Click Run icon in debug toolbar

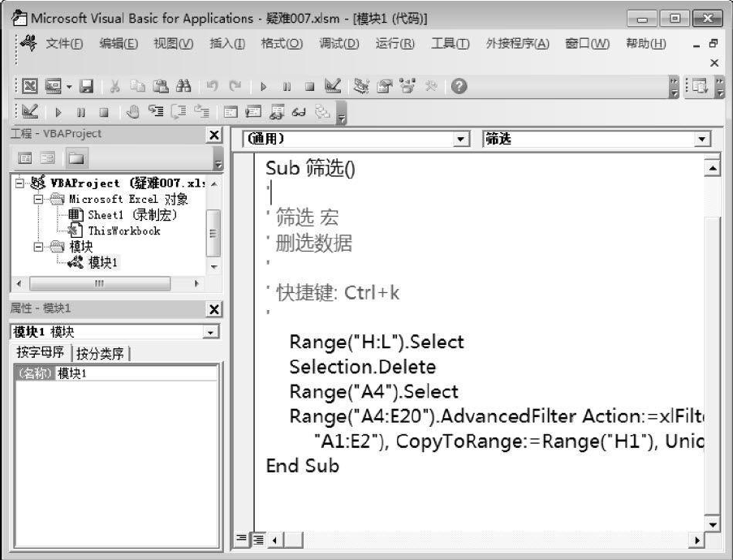point(58,112)
